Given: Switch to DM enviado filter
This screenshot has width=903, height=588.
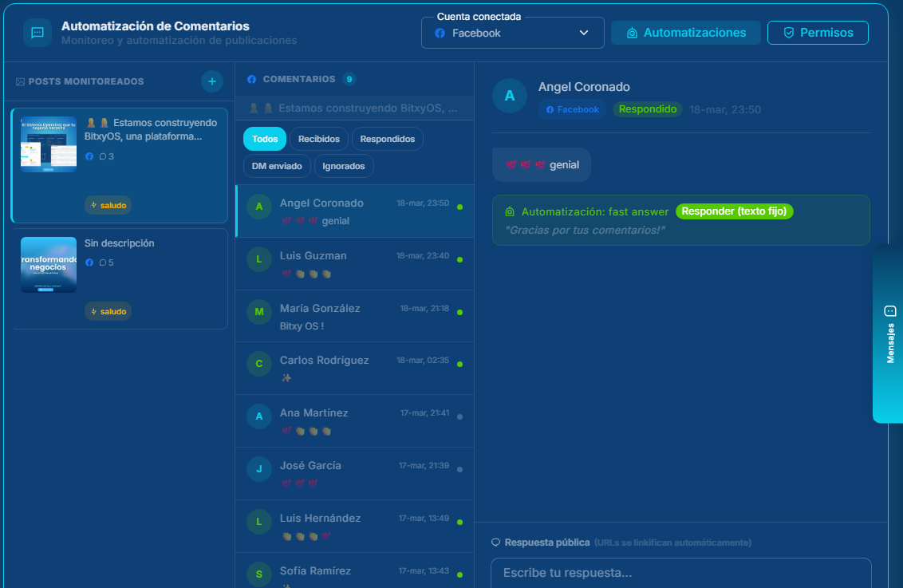Looking at the screenshot, I should click(277, 166).
